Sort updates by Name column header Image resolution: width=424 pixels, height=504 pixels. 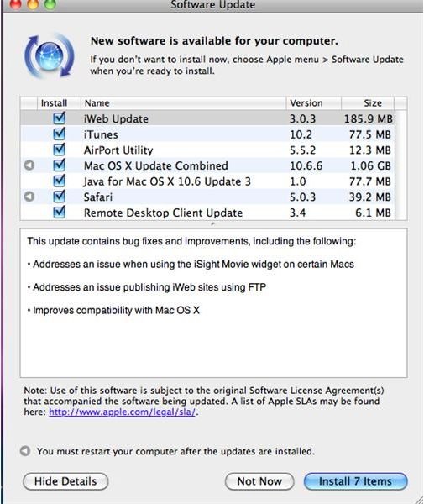183,103
